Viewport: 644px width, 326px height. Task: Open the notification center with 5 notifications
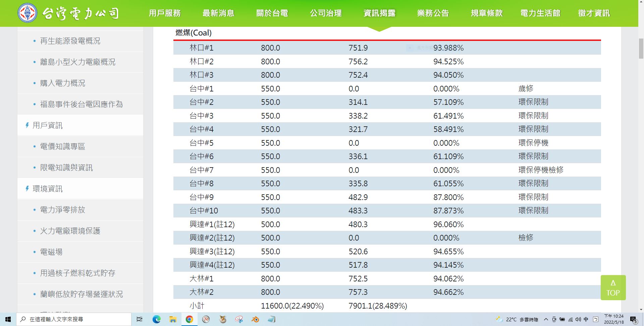point(633,320)
